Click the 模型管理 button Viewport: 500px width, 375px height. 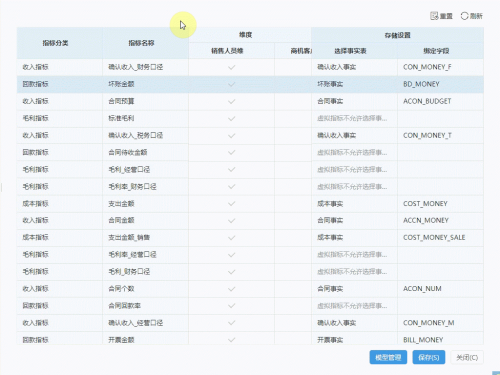(x=388, y=357)
